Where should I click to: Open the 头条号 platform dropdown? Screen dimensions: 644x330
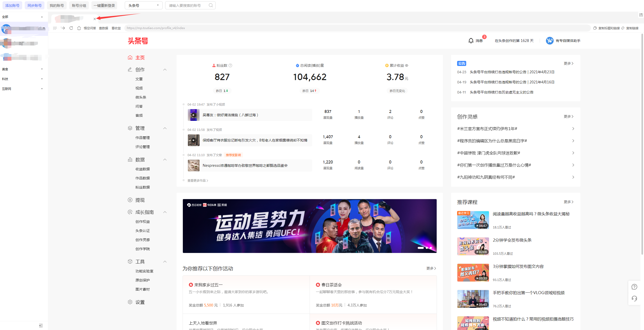[x=143, y=5]
